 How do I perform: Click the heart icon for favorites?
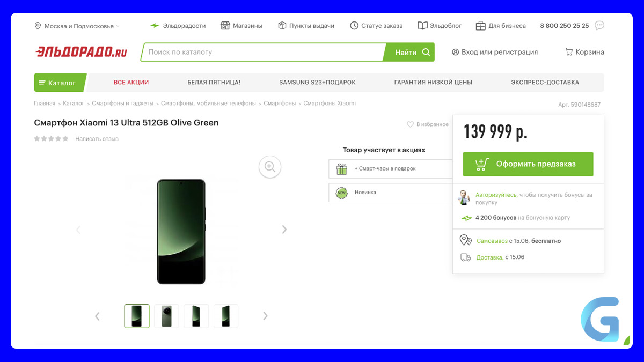pos(411,124)
